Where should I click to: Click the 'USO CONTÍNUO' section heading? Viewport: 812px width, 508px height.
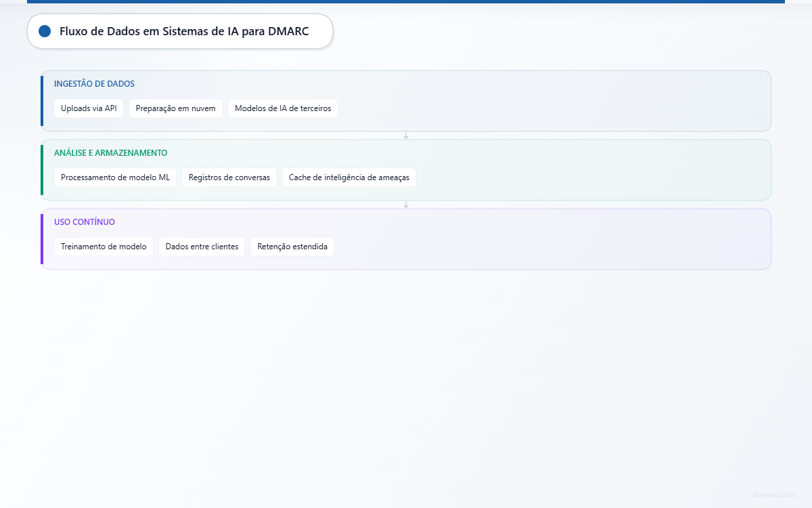pos(85,222)
